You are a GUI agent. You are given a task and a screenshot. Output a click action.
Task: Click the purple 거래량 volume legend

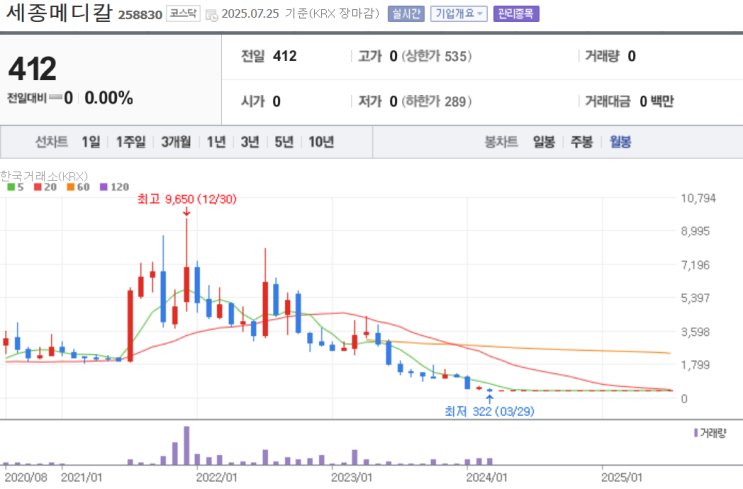[710, 433]
